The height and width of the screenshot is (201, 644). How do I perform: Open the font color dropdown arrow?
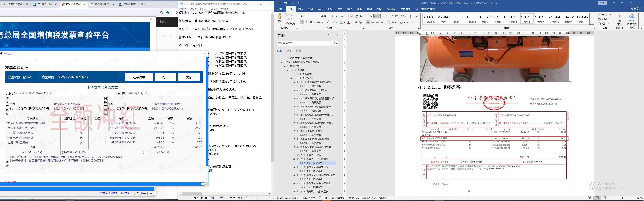pos(352,22)
